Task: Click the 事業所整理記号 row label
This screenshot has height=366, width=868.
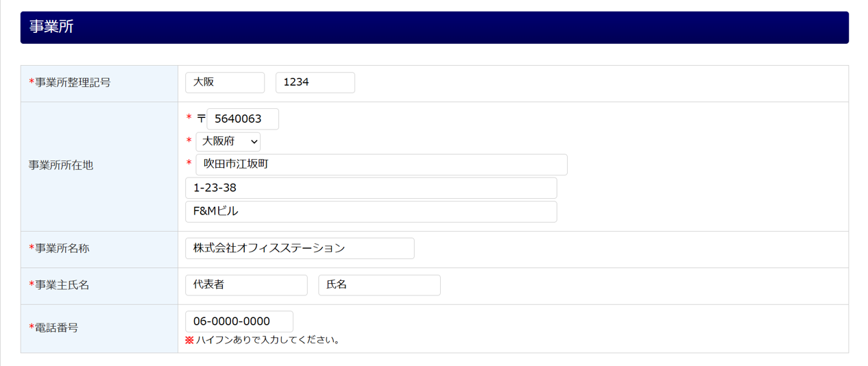Action: point(73,83)
